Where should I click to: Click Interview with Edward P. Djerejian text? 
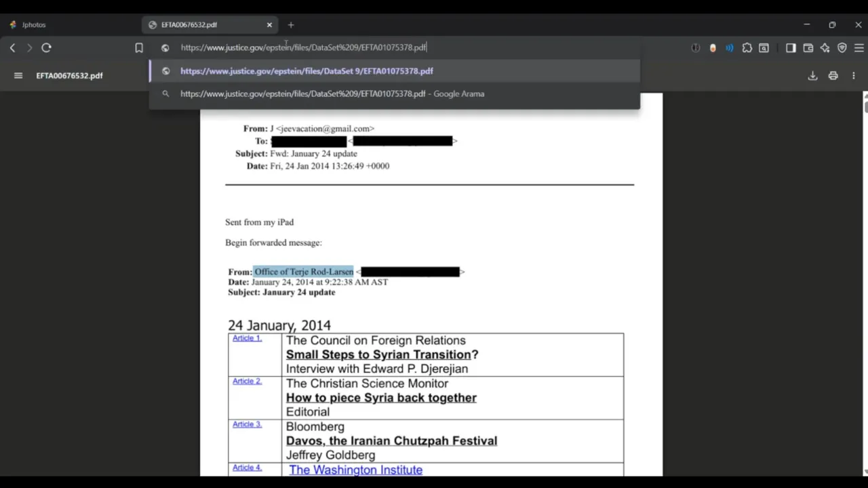(x=377, y=369)
